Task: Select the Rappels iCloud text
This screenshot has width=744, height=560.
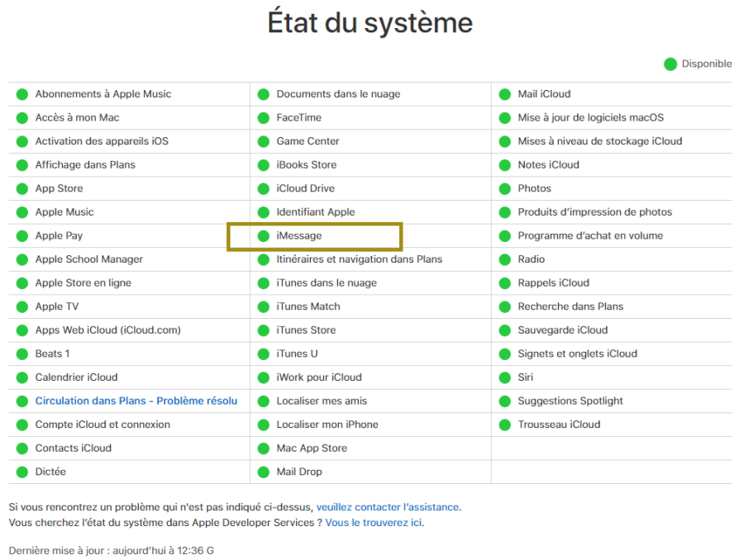Action: point(554,283)
